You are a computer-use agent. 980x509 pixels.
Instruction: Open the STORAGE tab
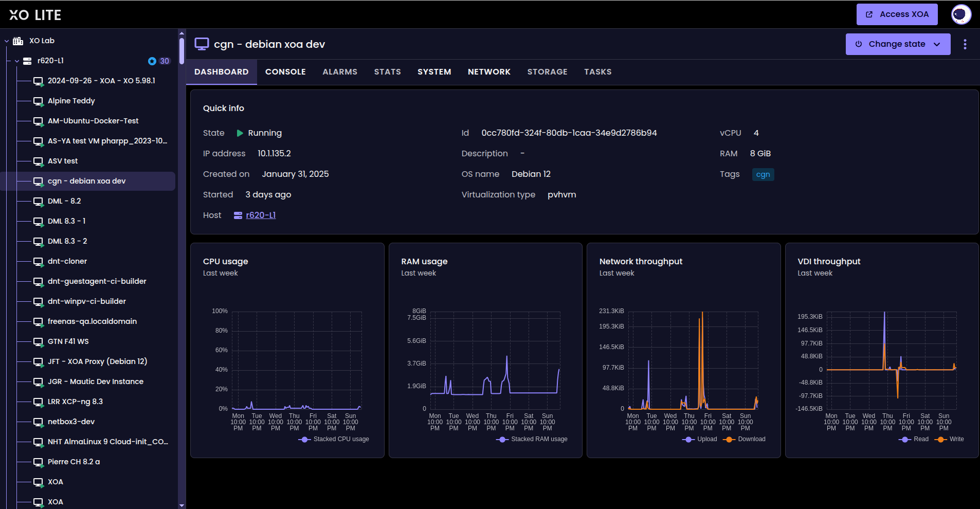point(548,72)
